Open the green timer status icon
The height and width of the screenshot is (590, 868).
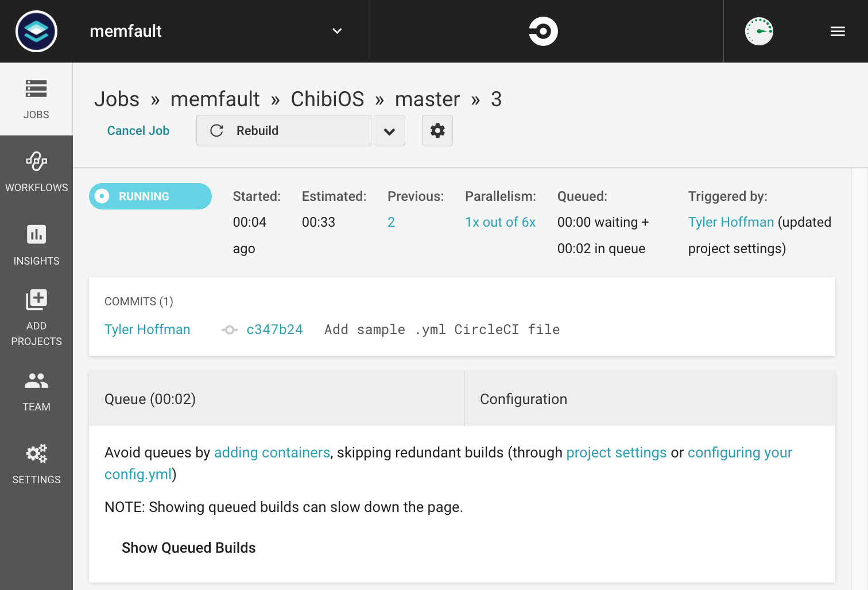(x=759, y=31)
